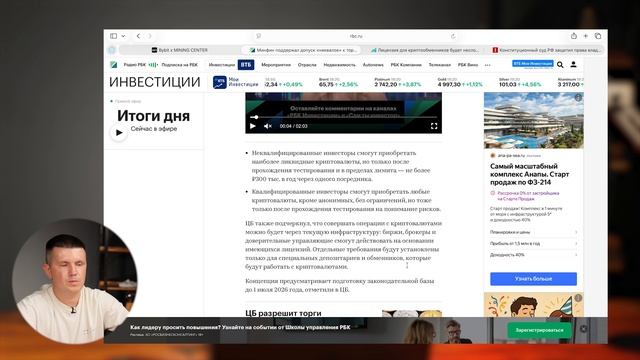
Task: Click the Самый масштабный комплекс Анапы ad headline
Action: click(x=529, y=174)
